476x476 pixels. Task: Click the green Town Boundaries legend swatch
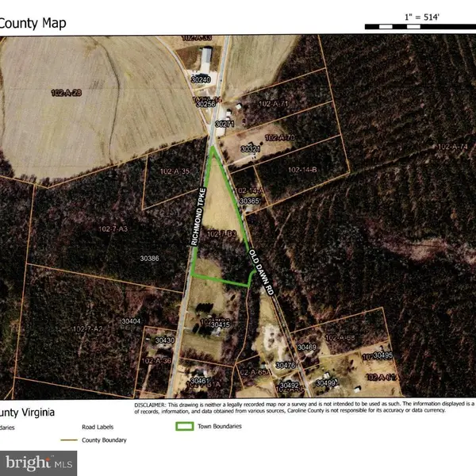click(x=184, y=426)
